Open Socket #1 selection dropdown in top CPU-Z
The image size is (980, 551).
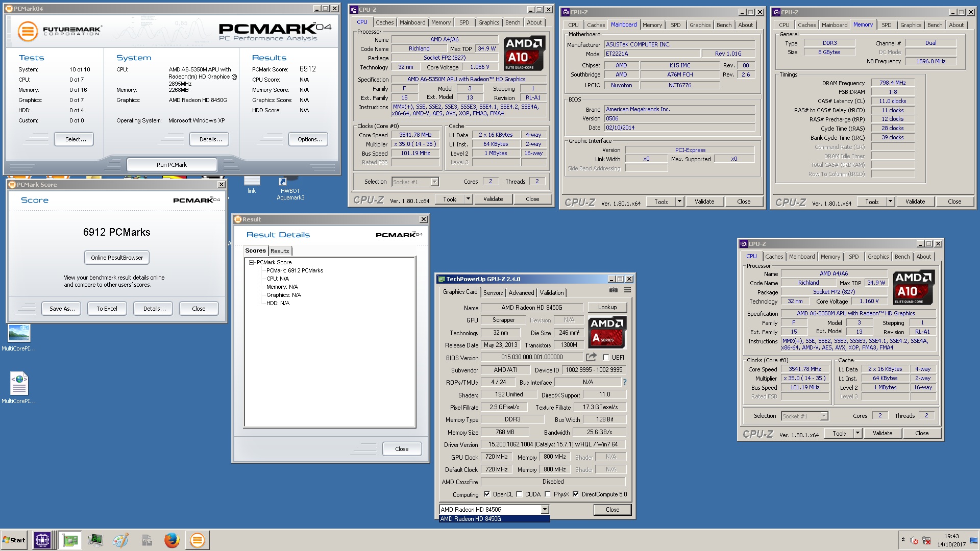pyautogui.click(x=434, y=182)
